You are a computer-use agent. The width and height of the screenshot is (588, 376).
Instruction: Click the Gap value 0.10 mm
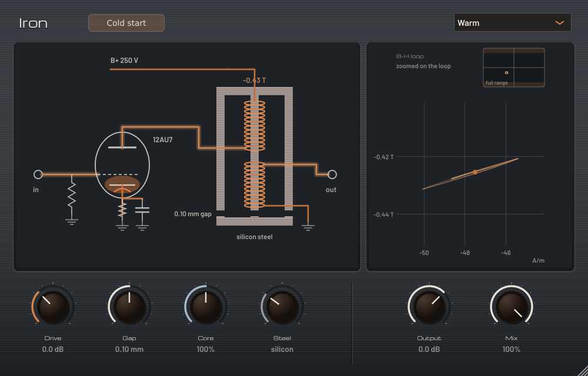coord(129,350)
